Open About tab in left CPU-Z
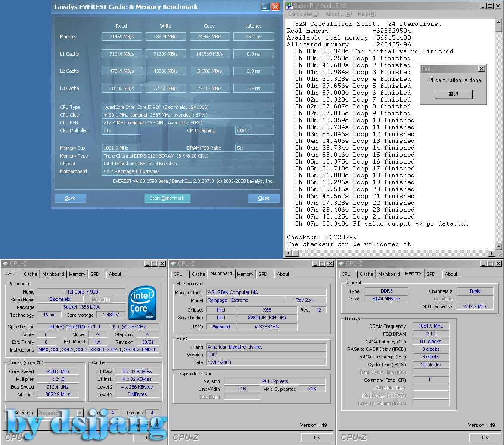 point(115,274)
